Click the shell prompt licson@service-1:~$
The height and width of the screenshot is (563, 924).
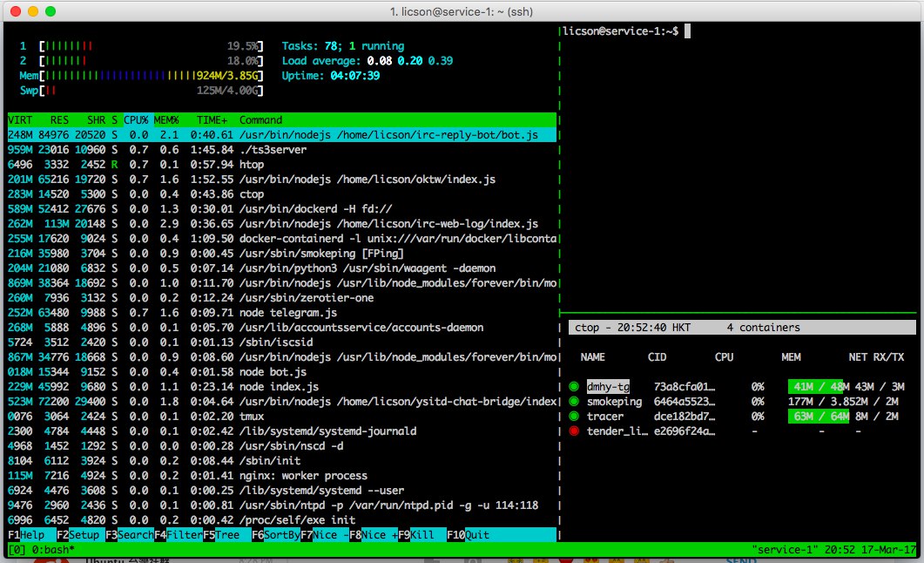[621, 31]
